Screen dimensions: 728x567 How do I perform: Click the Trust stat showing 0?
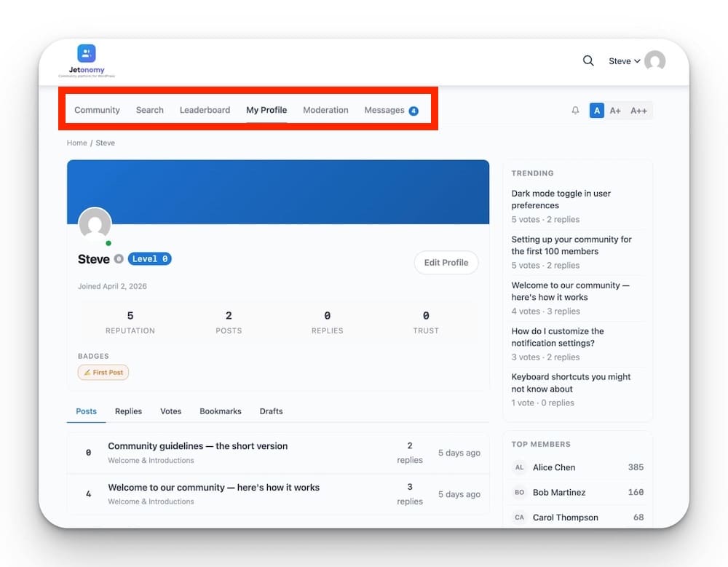click(x=426, y=316)
